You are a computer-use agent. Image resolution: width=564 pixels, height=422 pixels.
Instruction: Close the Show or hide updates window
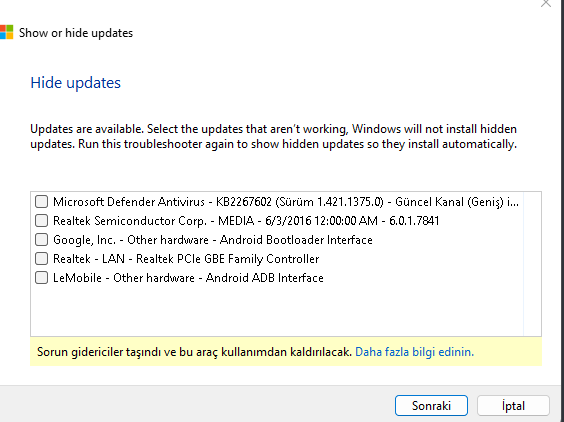(546, 3)
